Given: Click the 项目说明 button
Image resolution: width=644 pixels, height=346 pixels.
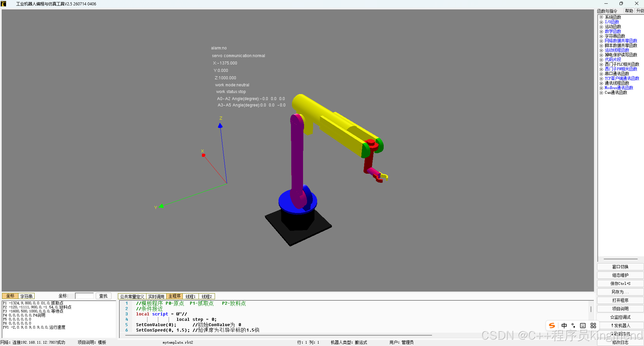Looking at the screenshot, I should (620, 309).
